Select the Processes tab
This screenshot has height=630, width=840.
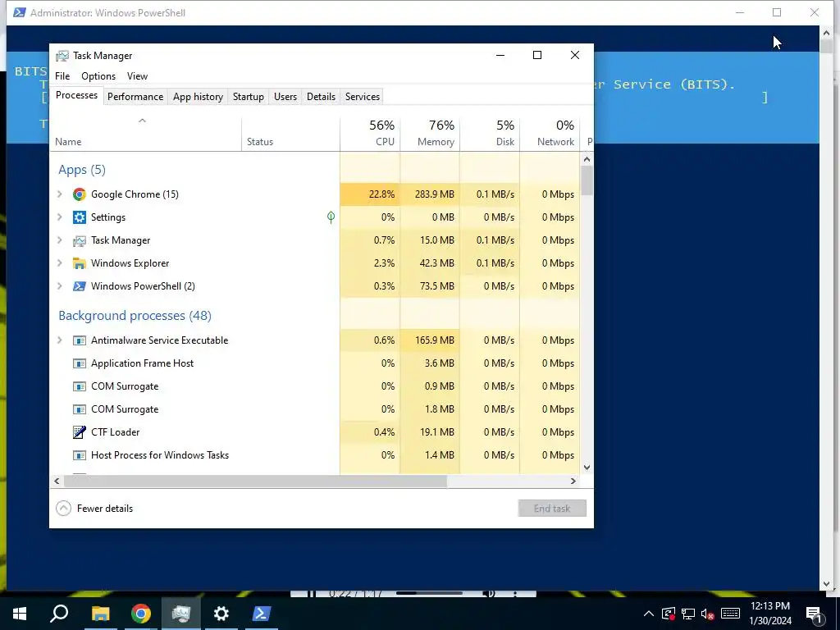[76, 95]
